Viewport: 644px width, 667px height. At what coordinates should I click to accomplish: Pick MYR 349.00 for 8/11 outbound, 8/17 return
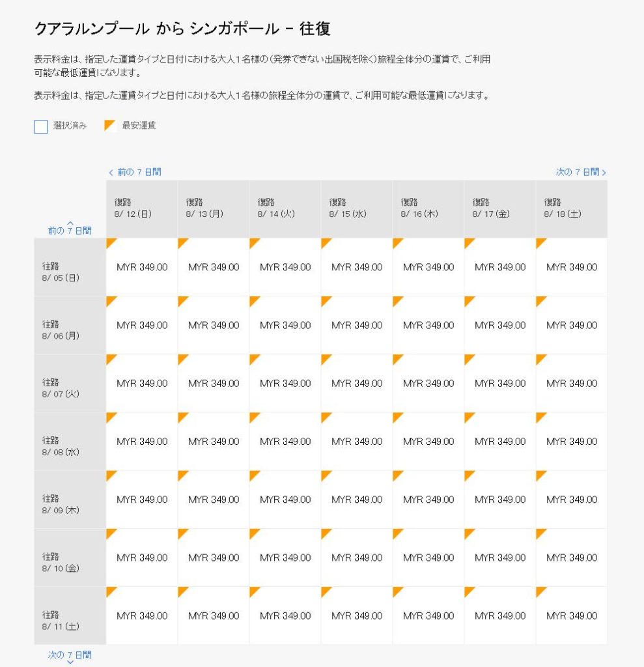(x=500, y=616)
